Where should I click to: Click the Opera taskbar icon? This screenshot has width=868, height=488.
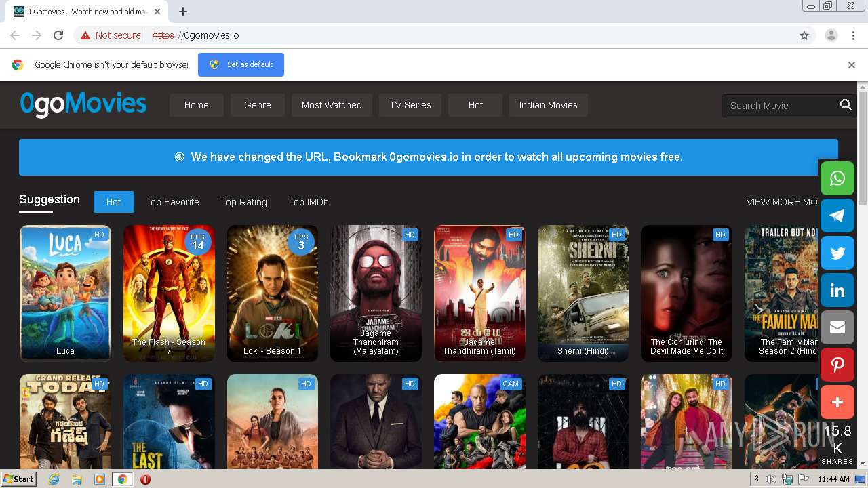click(145, 479)
